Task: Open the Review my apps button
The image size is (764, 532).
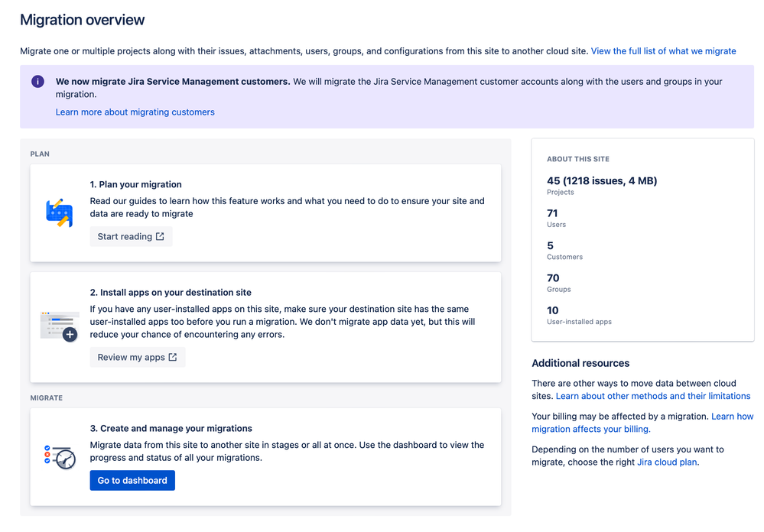Action: [x=138, y=357]
